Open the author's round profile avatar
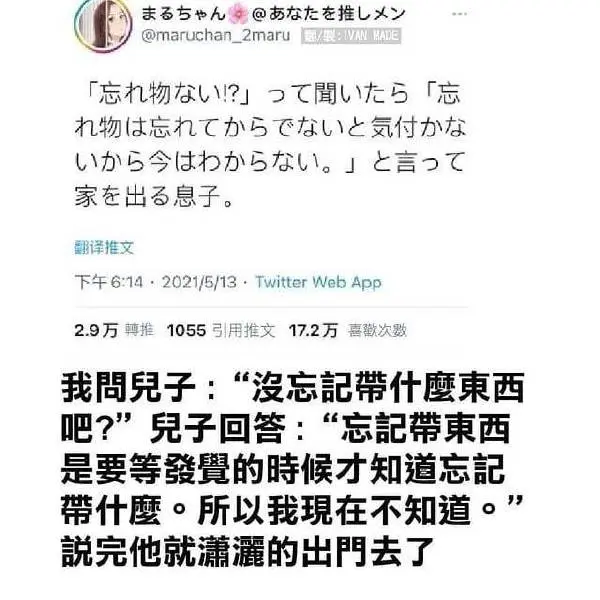This screenshot has height=600, width=600. click(103, 25)
